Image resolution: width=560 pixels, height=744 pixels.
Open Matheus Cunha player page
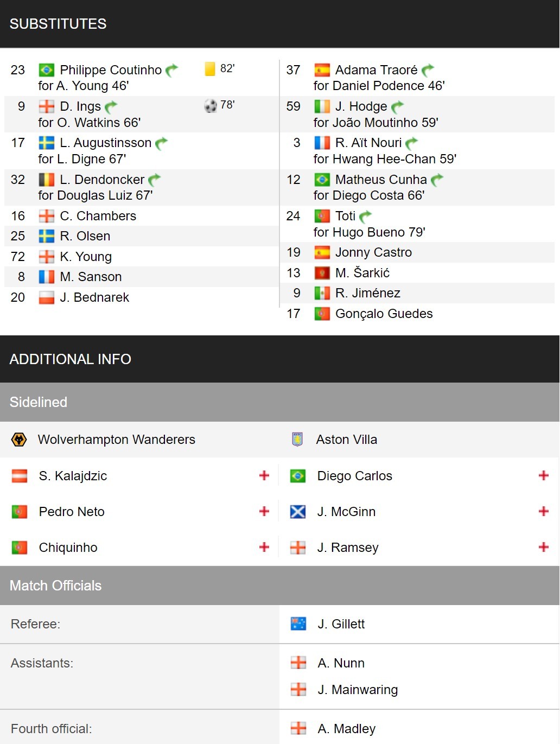381,180
